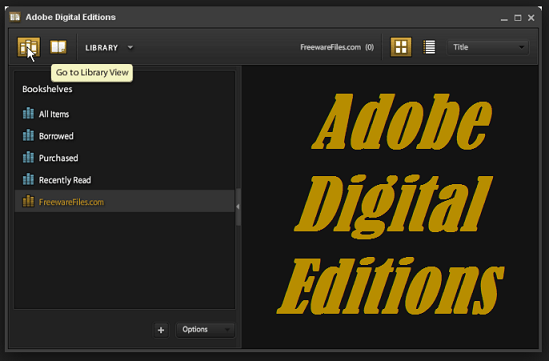The height and width of the screenshot is (361, 549).
Task: Maximize the Adobe Digital Editions window
Action: (x=518, y=18)
